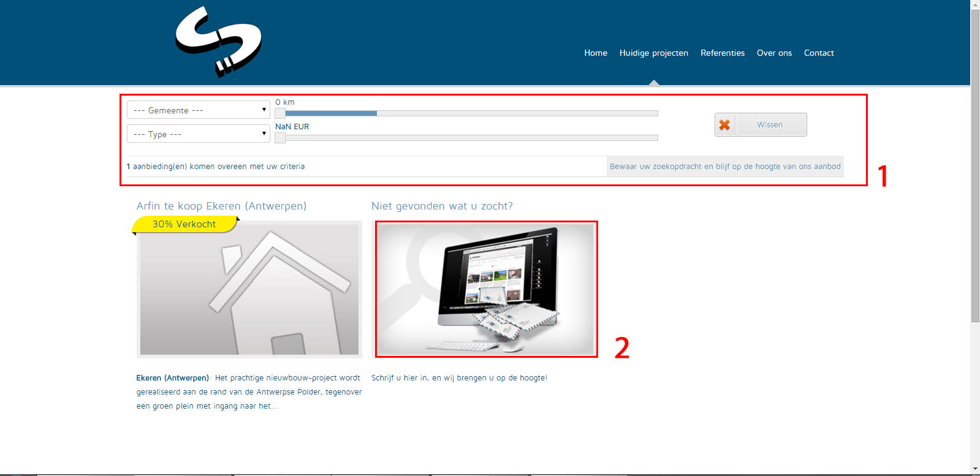Click the company logo in the header
The width and height of the screenshot is (980, 476).
[x=218, y=42]
